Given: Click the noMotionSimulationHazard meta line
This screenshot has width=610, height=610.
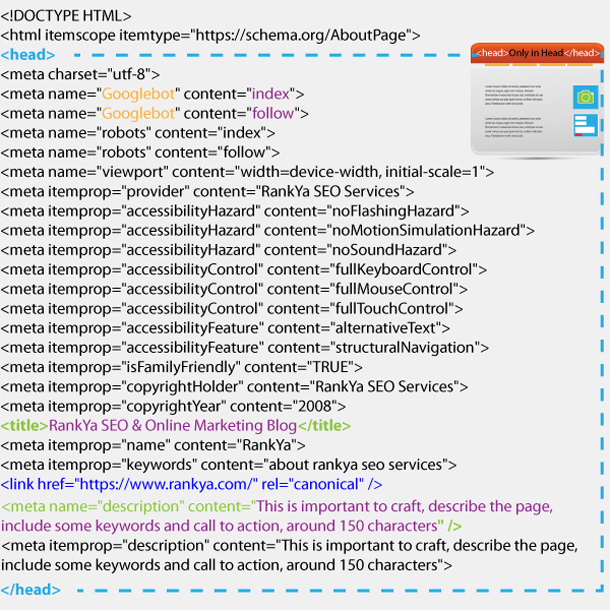Looking at the screenshot, I should 268,231.
